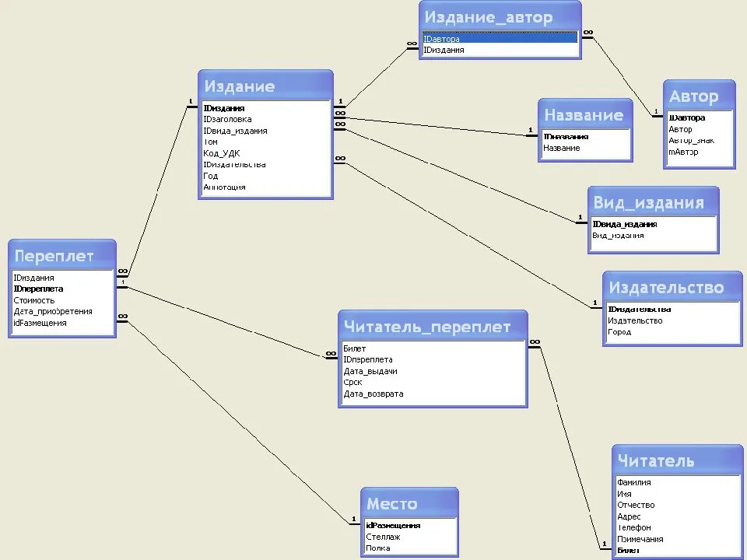The image size is (747, 560).
Task: Click the Стоимость field
Action: click(62, 300)
